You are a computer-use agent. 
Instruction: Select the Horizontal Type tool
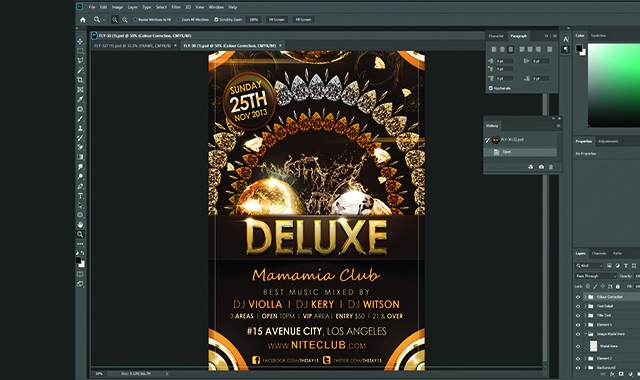click(x=80, y=196)
